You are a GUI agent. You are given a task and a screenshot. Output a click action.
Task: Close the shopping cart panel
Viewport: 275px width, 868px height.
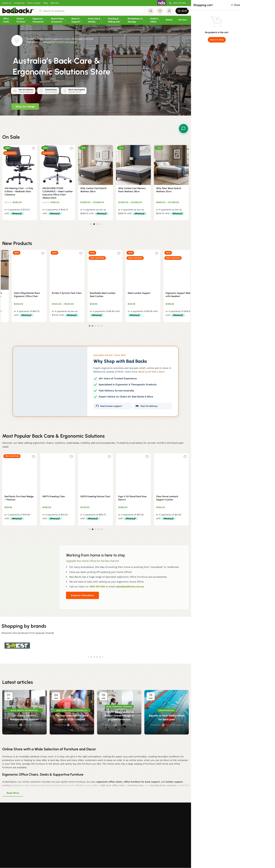pyautogui.click(x=235, y=5)
